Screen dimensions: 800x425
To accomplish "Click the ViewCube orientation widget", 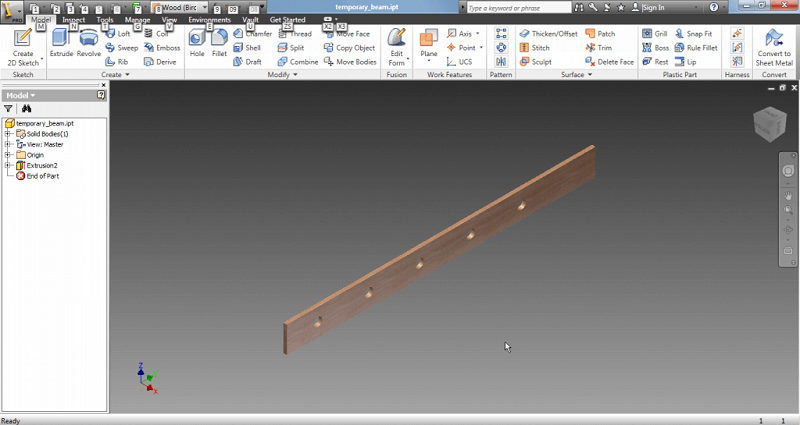I will (x=770, y=124).
